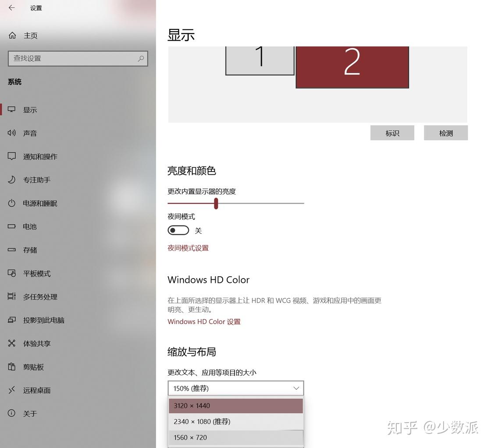This screenshot has height=448, width=491.
Task: Toggle the 夜间模式 switch
Action: point(178,230)
